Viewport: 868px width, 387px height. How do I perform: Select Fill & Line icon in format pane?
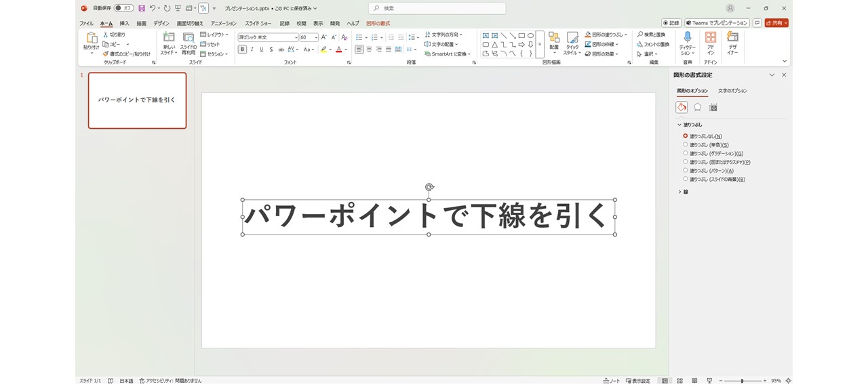coord(682,107)
